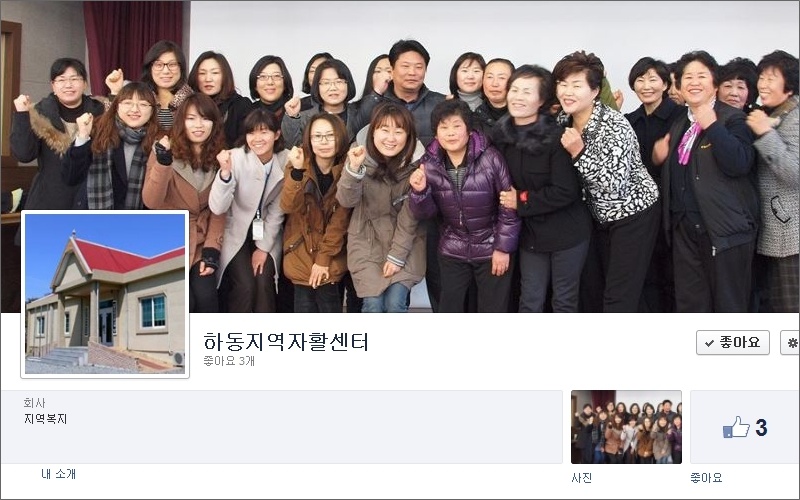Click the page title 하동지역자활센터
The image size is (800, 500).
click(x=286, y=341)
